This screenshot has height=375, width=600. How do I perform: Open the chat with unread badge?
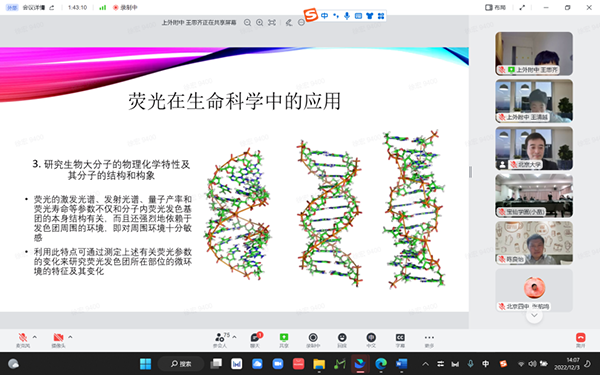[255, 339]
